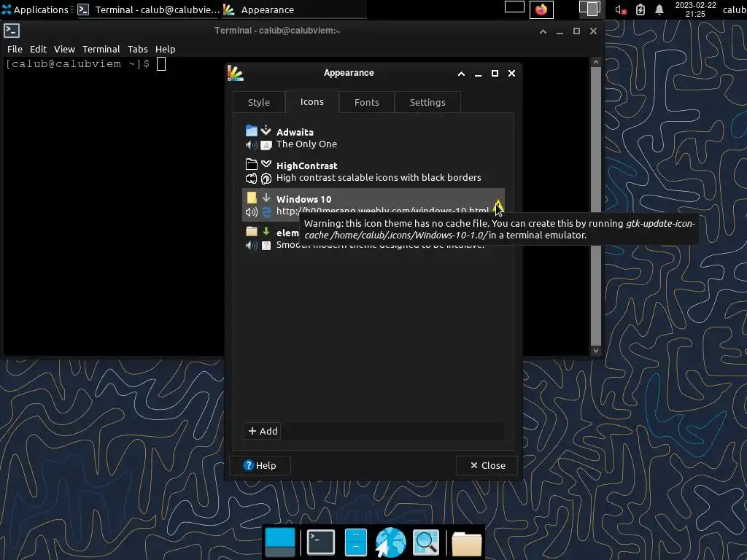
Task: Click the Terminal scrollbar up arrow
Action: [595, 62]
